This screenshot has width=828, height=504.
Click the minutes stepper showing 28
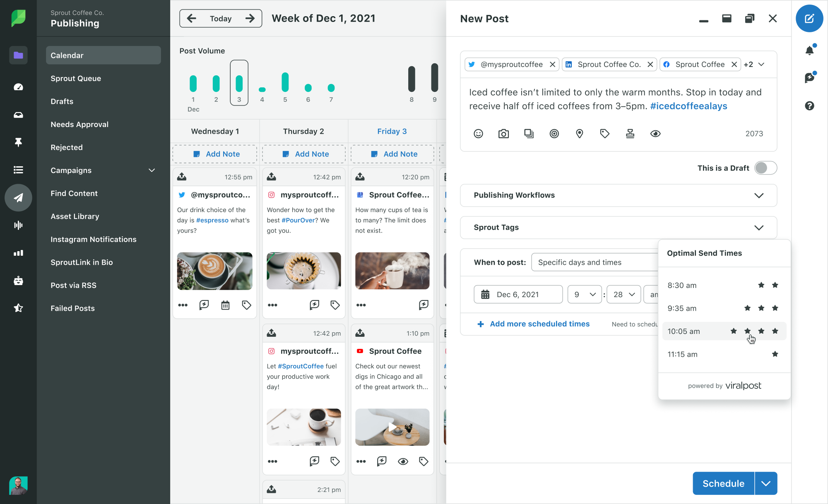(624, 294)
